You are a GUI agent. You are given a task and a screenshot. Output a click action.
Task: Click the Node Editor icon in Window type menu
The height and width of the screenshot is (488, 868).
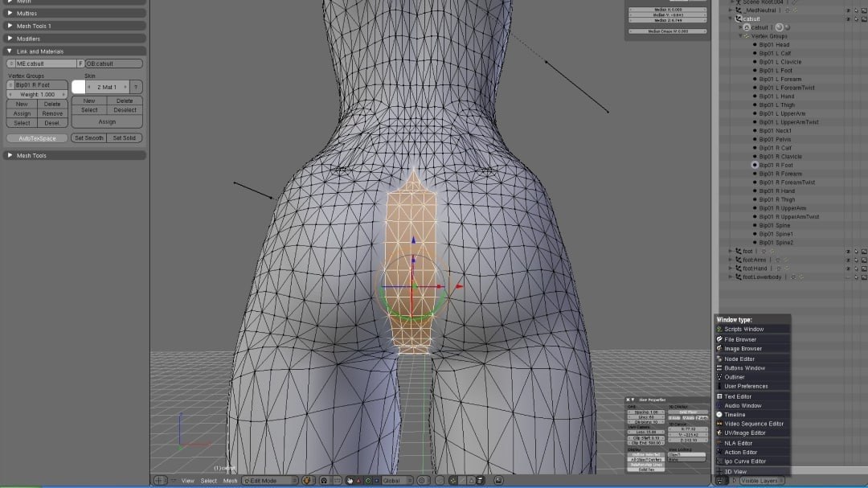[x=719, y=359]
